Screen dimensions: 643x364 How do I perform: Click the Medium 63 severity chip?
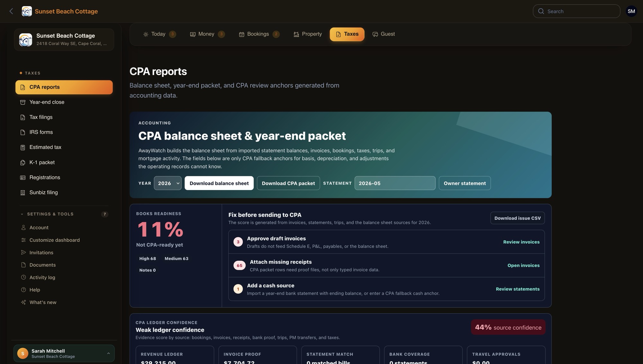(177, 259)
